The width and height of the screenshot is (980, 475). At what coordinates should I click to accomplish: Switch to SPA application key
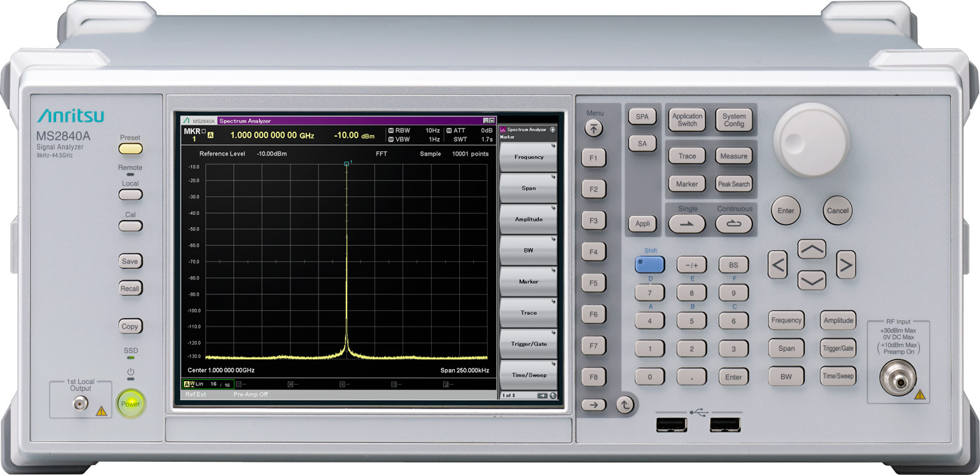coord(642,117)
